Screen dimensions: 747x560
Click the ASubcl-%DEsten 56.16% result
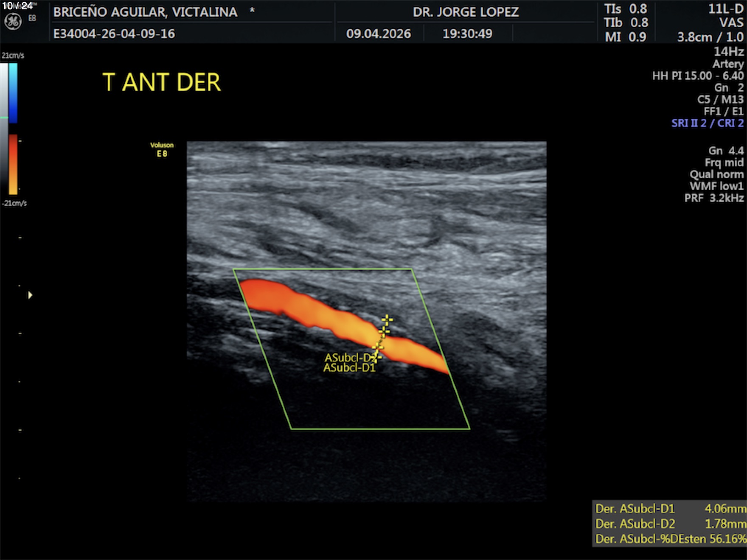pyautogui.click(x=670, y=539)
